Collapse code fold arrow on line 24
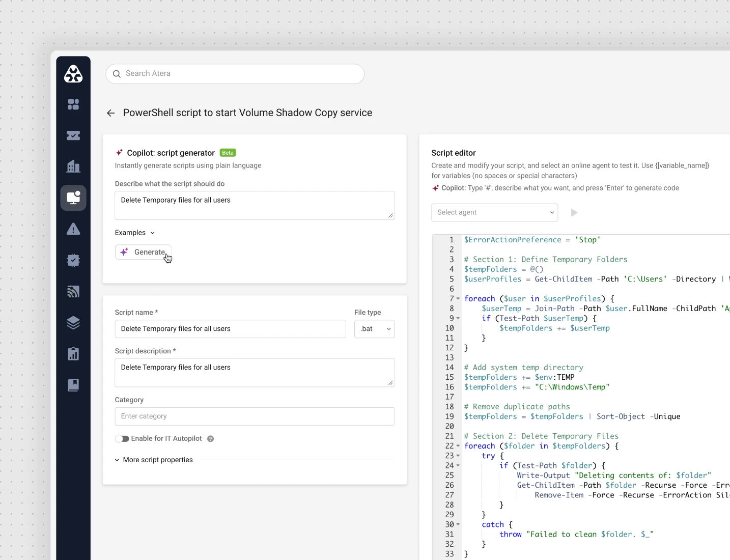This screenshot has height=560, width=730. [x=458, y=465]
